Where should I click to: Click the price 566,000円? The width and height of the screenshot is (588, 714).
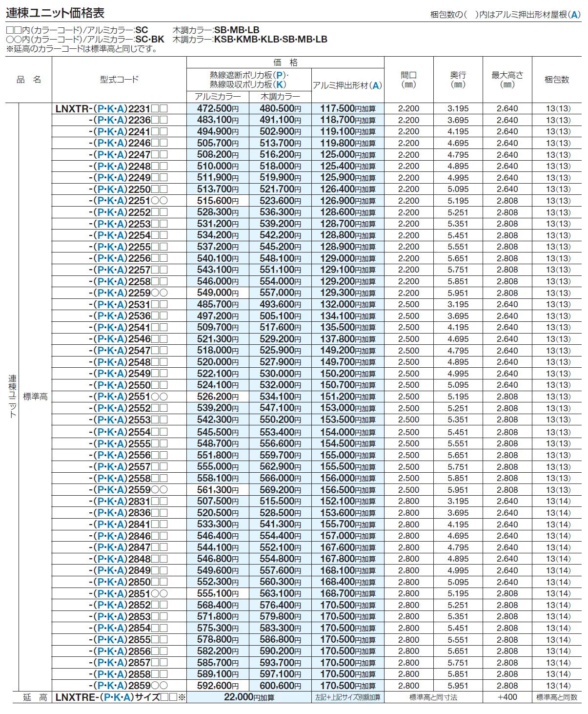click(280, 478)
